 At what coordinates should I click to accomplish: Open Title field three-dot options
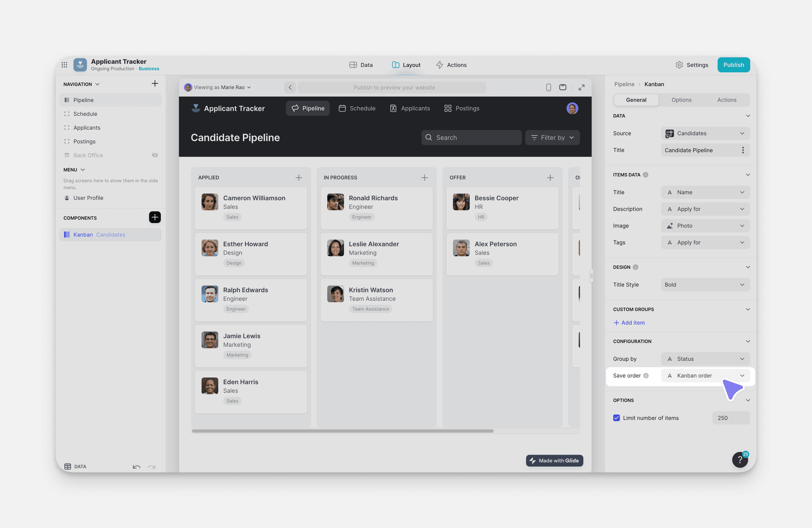(743, 150)
